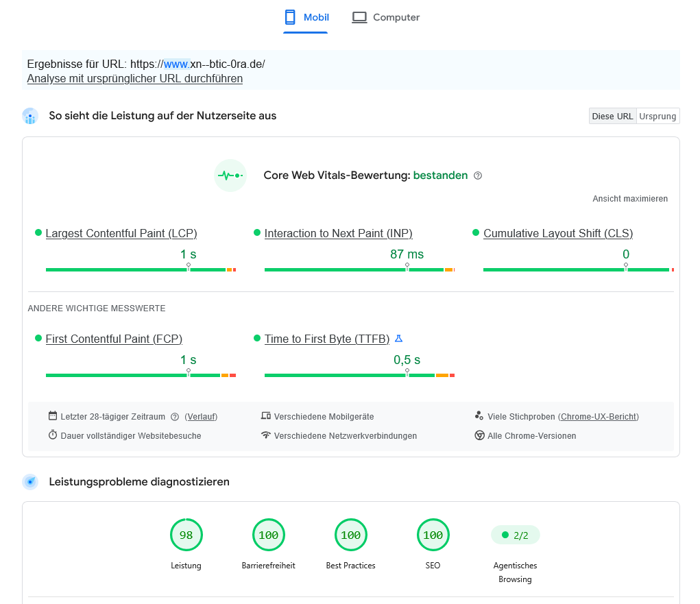700x604 pixels.
Task: Expand Interaction to Next Paint (INP) details
Action: (339, 234)
